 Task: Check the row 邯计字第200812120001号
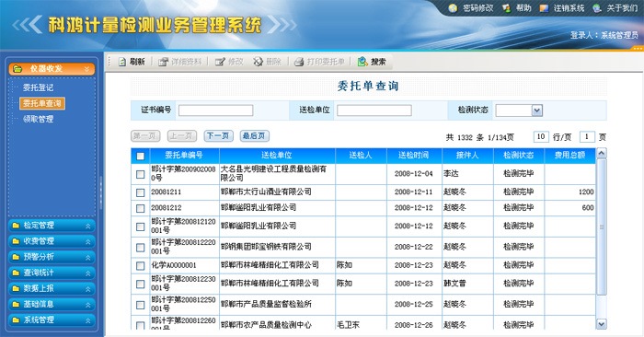tap(141, 227)
